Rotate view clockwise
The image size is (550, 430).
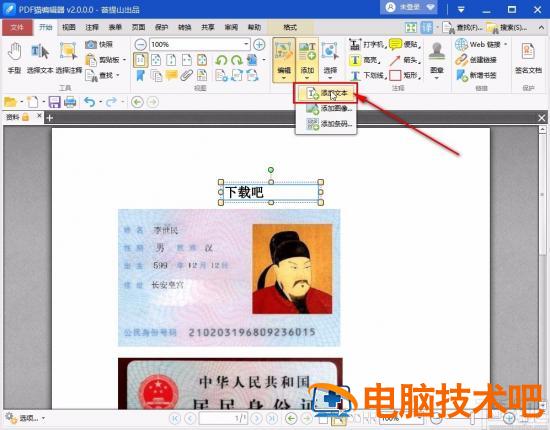[x=237, y=60]
